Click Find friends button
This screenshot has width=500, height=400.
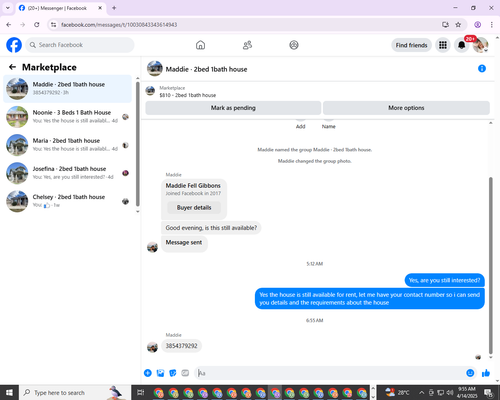[x=411, y=45]
